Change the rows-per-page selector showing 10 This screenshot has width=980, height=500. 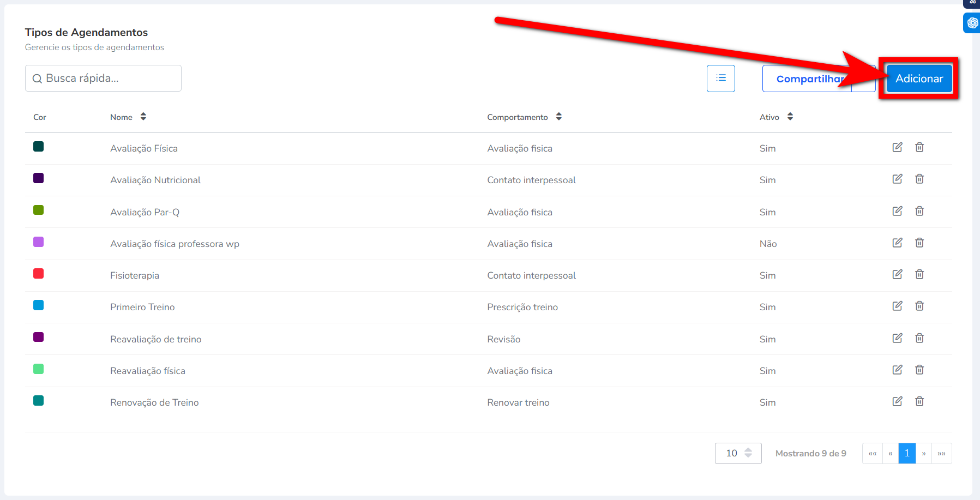point(738,453)
